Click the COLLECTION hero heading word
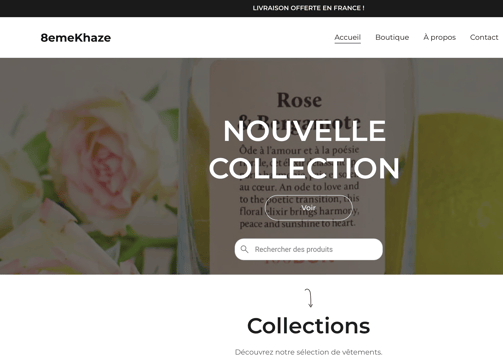The width and height of the screenshot is (503, 360). point(304,168)
